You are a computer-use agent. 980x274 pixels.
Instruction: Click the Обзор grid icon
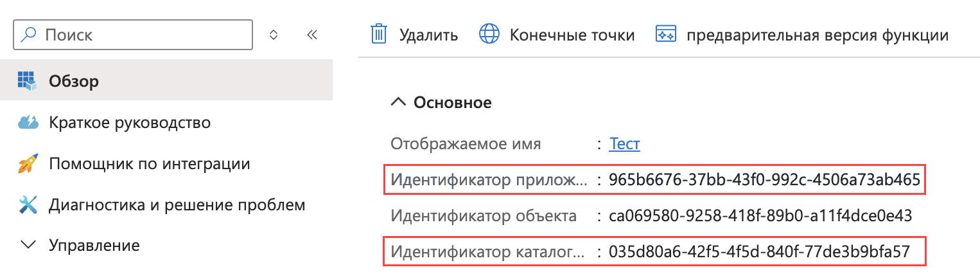pyautogui.click(x=26, y=81)
